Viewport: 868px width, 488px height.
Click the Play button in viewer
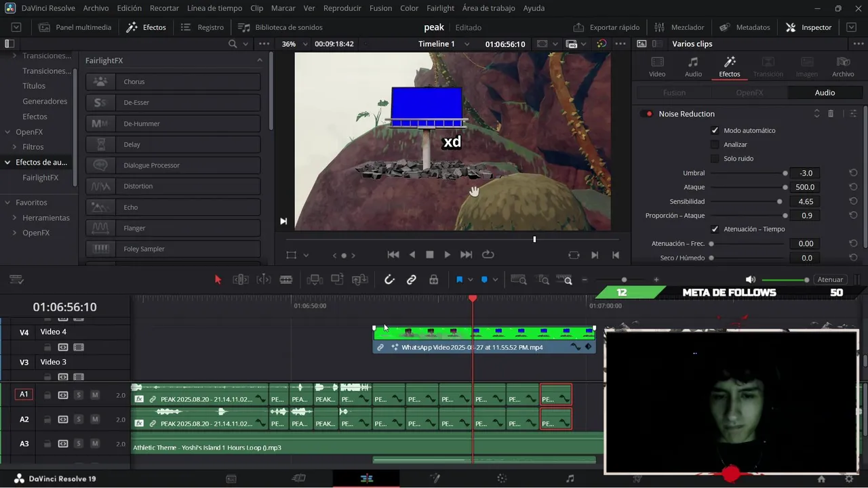pos(447,255)
